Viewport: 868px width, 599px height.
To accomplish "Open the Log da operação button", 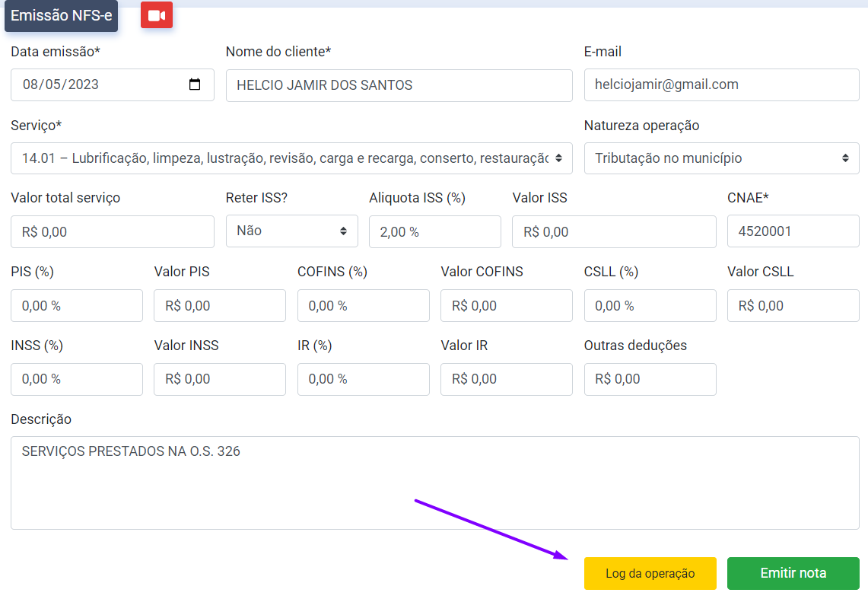I will [x=650, y=573].
